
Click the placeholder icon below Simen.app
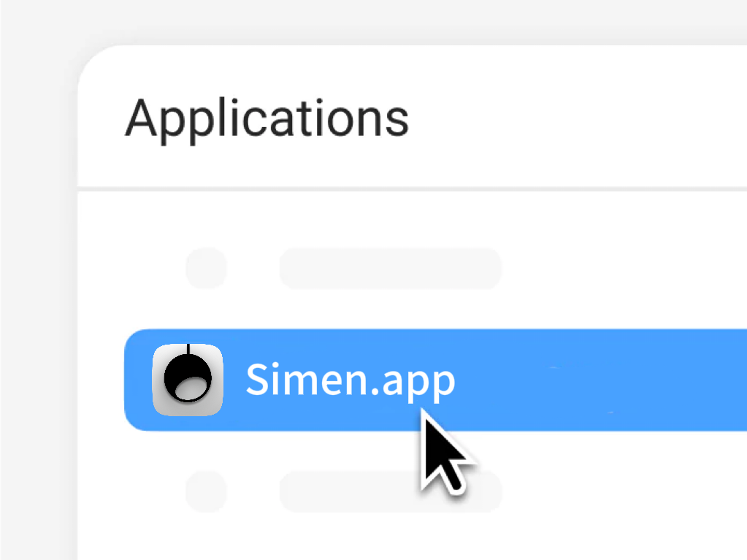pos(206,491)
